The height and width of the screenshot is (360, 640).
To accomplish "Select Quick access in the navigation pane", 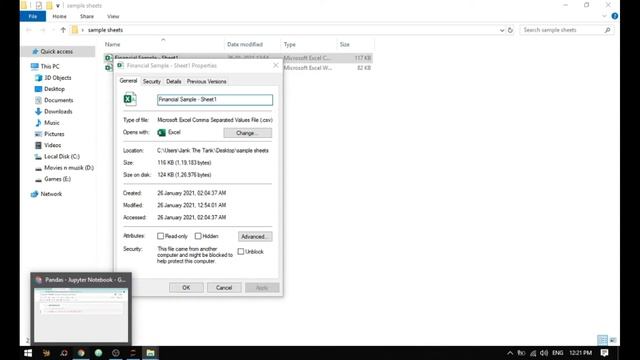I will click(x=57, y=51).
